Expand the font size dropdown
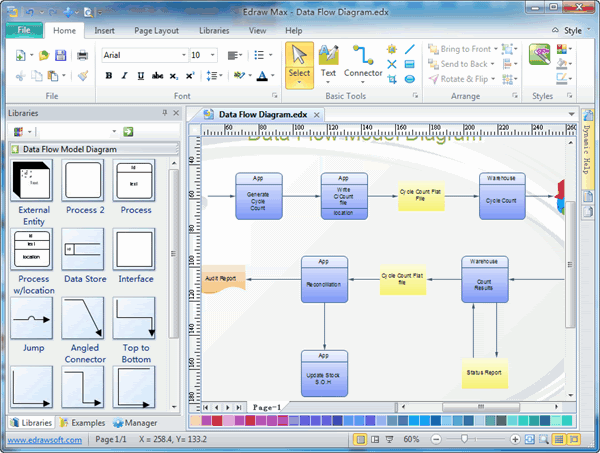Viewport: 600px width, 453px height. [213, 55]
